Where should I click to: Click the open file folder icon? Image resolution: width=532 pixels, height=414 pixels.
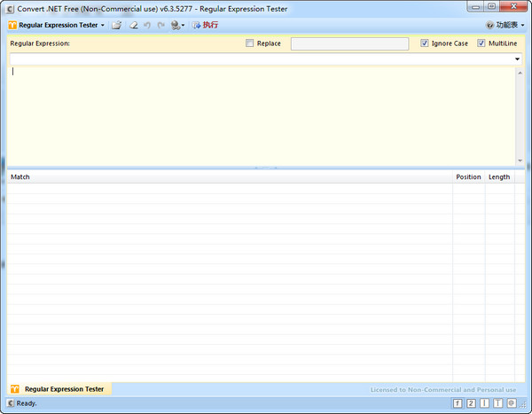[116, 25]
